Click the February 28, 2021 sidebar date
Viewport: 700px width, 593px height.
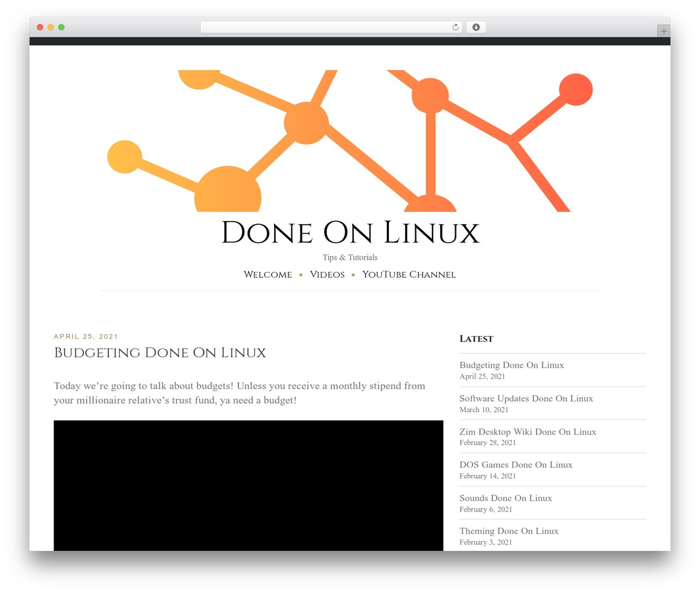tap(488, 443)
